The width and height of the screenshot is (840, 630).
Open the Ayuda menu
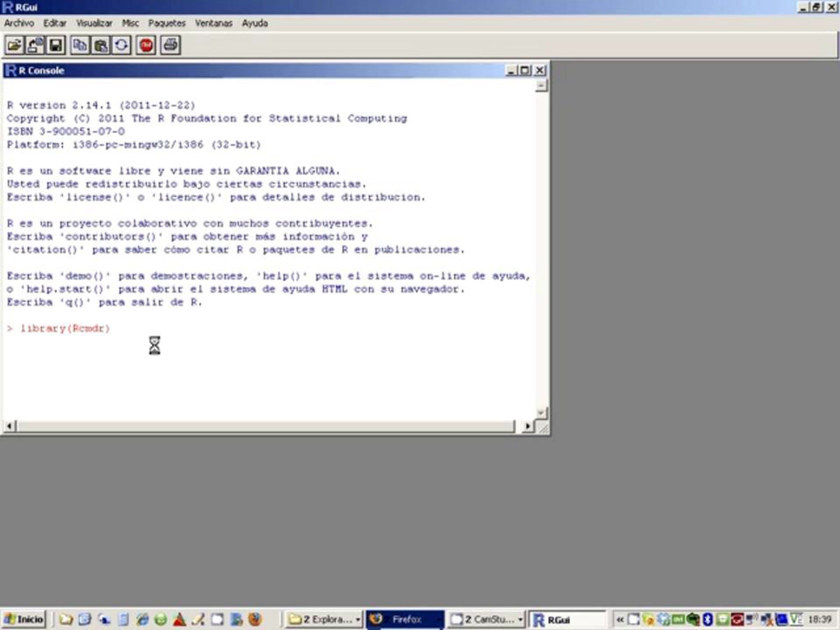(x=255, y=23)
